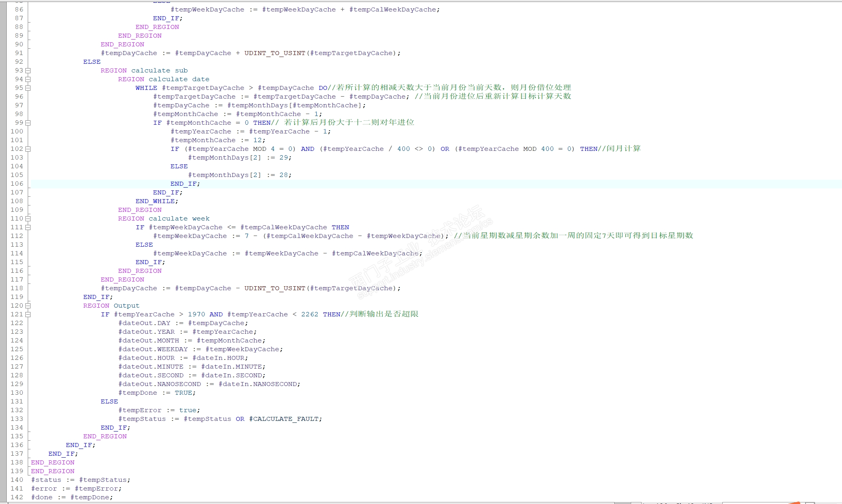Collapse the 'calculate sub' region at line 93
This screenshot has height=504, width=842.
28,70
